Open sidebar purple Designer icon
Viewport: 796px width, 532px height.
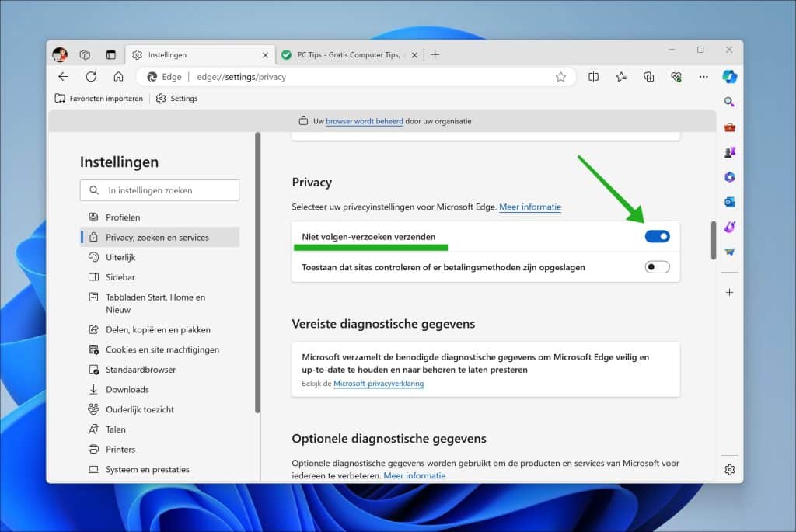point(729,227)
